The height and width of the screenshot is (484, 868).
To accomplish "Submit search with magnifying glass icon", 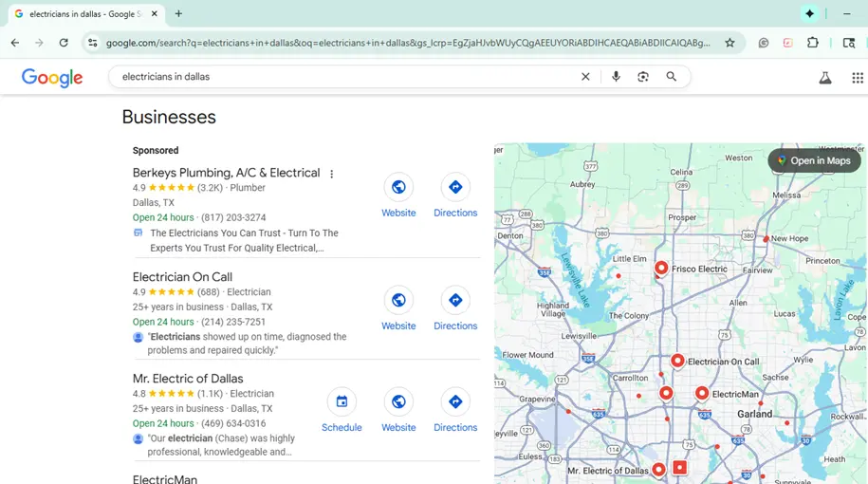I will 671,77.
